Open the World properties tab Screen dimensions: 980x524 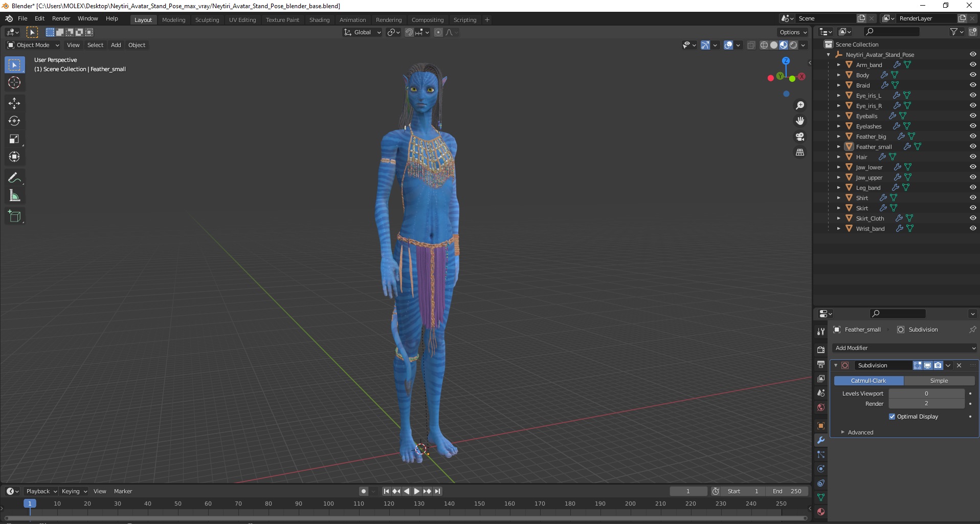tap(821, 407)
